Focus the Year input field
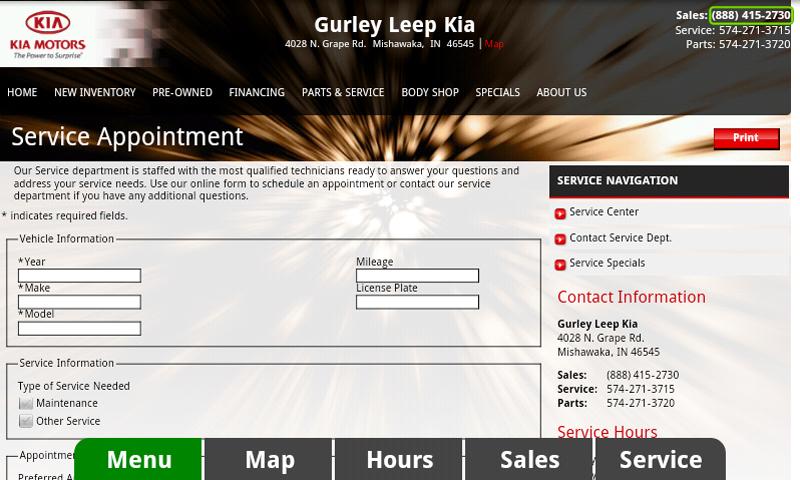 click(x=80, y=276)
